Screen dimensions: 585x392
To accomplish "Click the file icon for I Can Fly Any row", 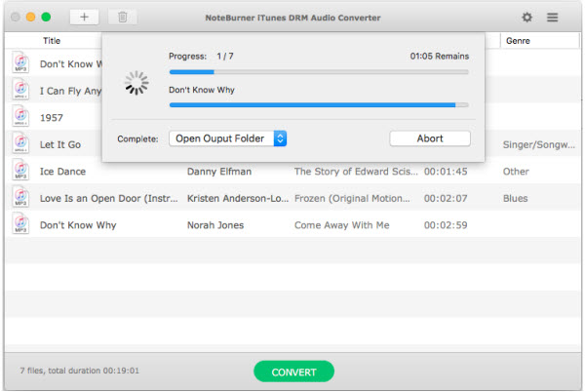I will (x=20, y=90).
